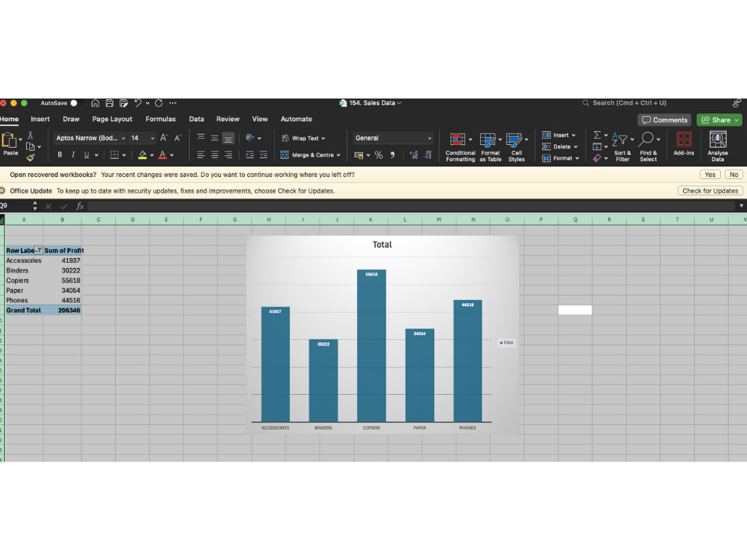
Task: Click the Decrease Indent icon
Action: 249,155
